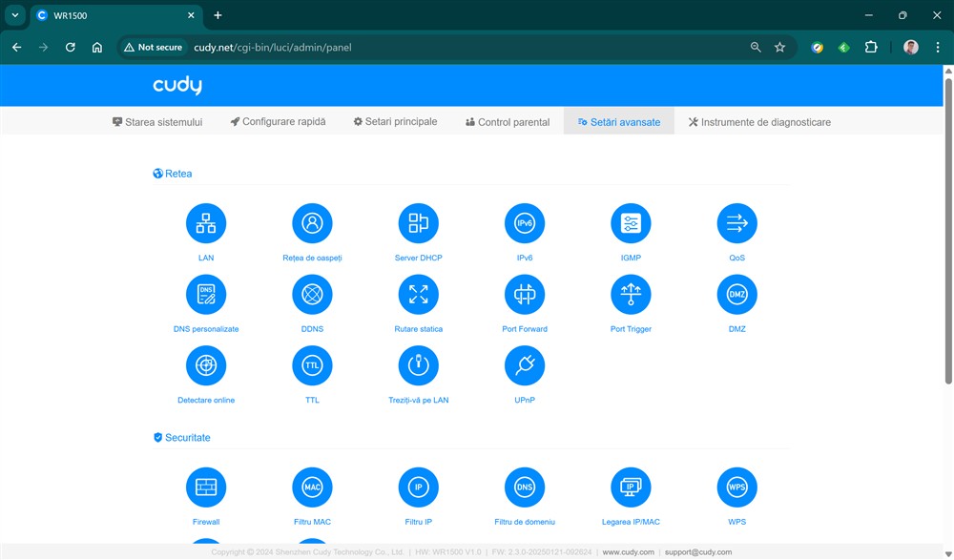
Task: Click the TTL icon
Action: pos(312,365)
